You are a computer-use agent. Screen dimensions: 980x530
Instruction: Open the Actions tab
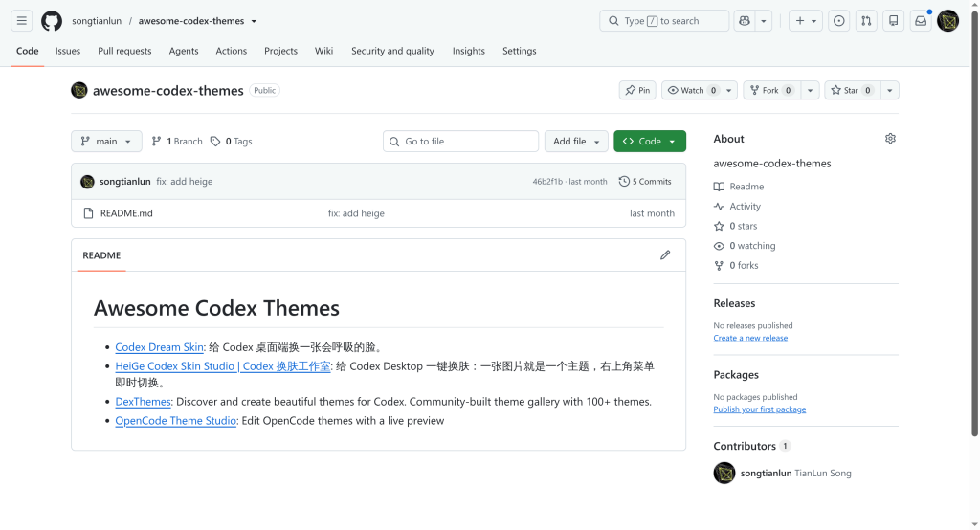[x=232, y=51]
